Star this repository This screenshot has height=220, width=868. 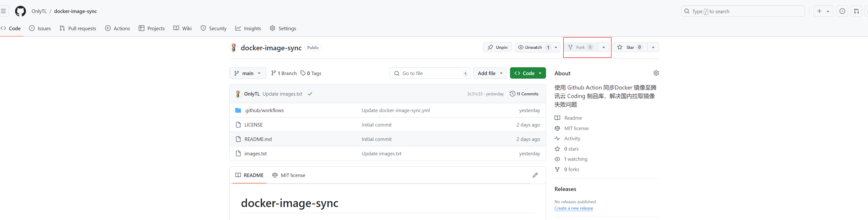[630, 47]
